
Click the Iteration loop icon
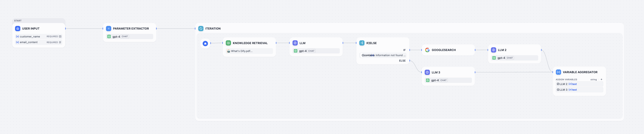coord(201,28)
